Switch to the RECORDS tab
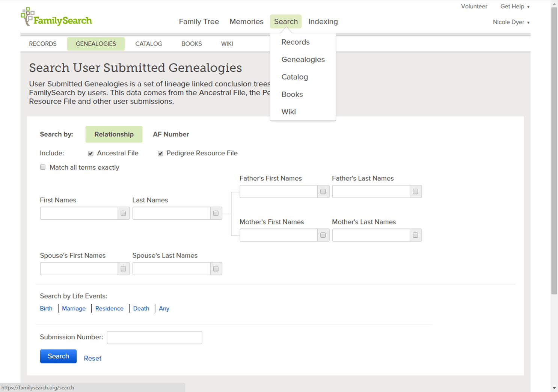 (42, 44)
